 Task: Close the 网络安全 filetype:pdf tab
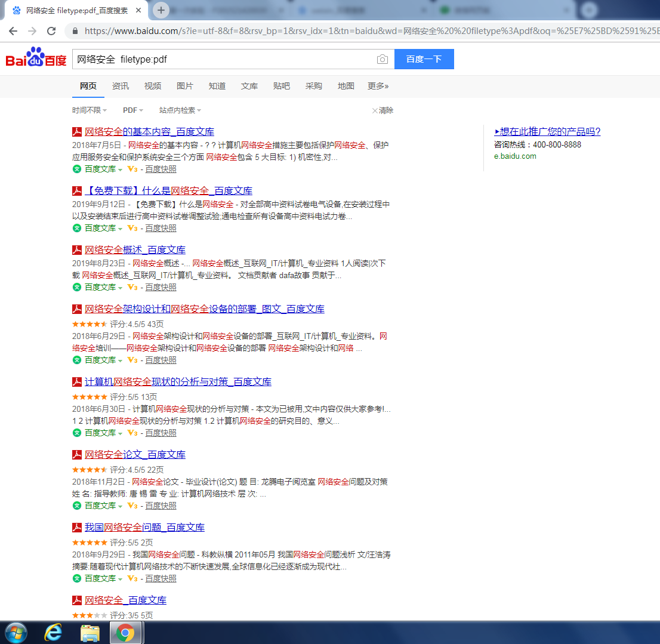[x=138, y=10]
